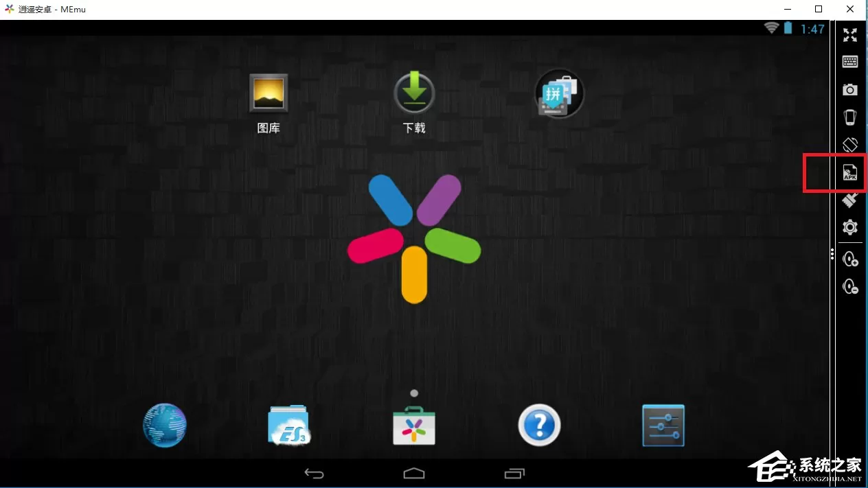This screenshot has height=488, width=868.
Task: Launch the pinyin input app icon
Action: tap(560, 93)
